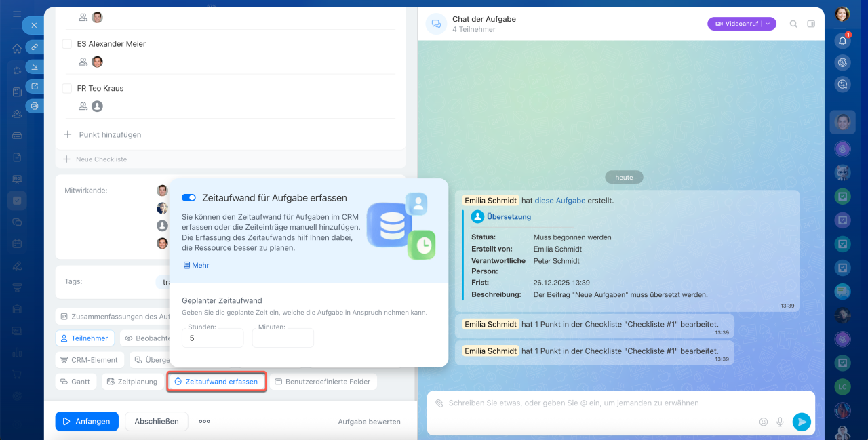Open the diese Aufgabe link in chat
The width and height of the screenshot is (868, 440).
click(560, 201)
